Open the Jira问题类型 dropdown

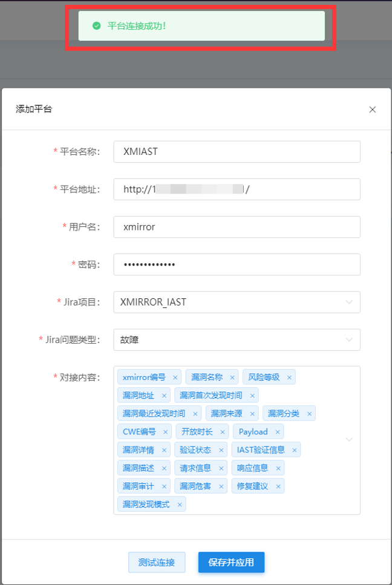point(349,339)
